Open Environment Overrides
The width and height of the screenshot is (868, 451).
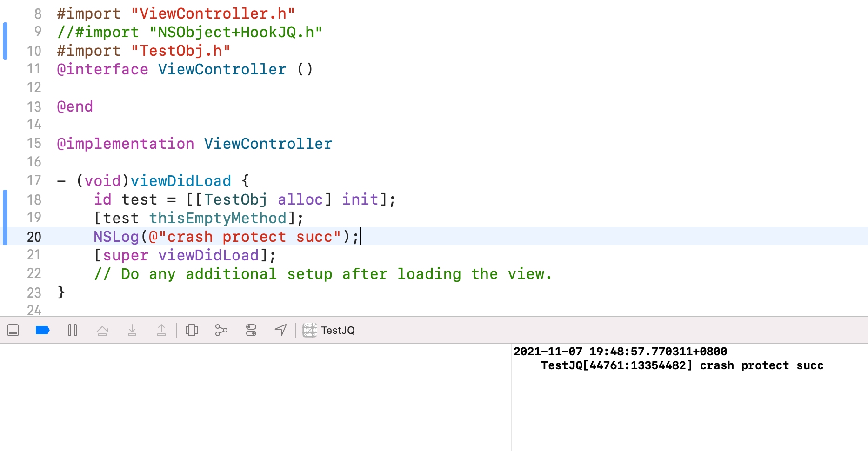click(251, 331)
